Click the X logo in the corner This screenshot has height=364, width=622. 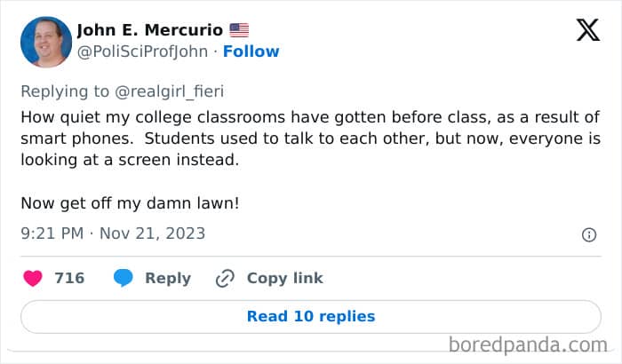(x=587, y=31)
